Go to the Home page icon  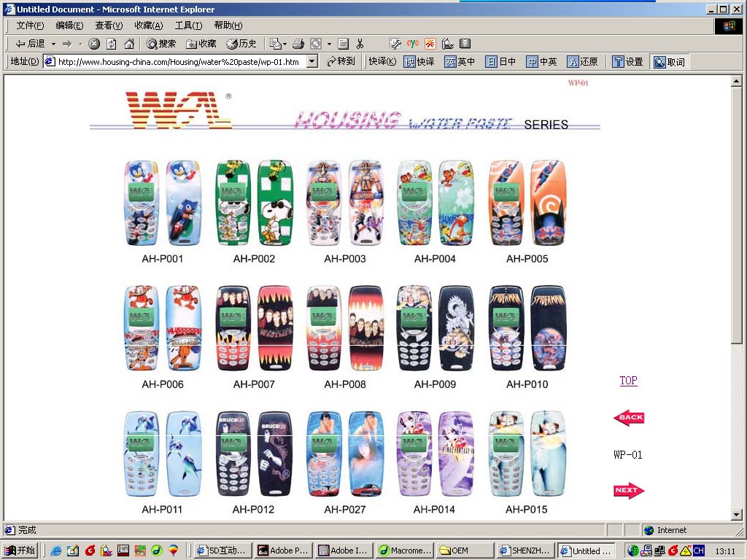pos(129,44)
